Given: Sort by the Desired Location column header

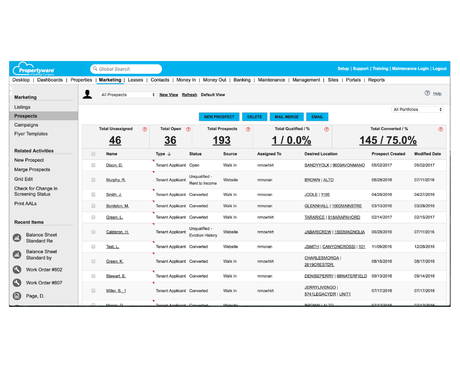Looking at the screenshot, I should pos(321,154).
